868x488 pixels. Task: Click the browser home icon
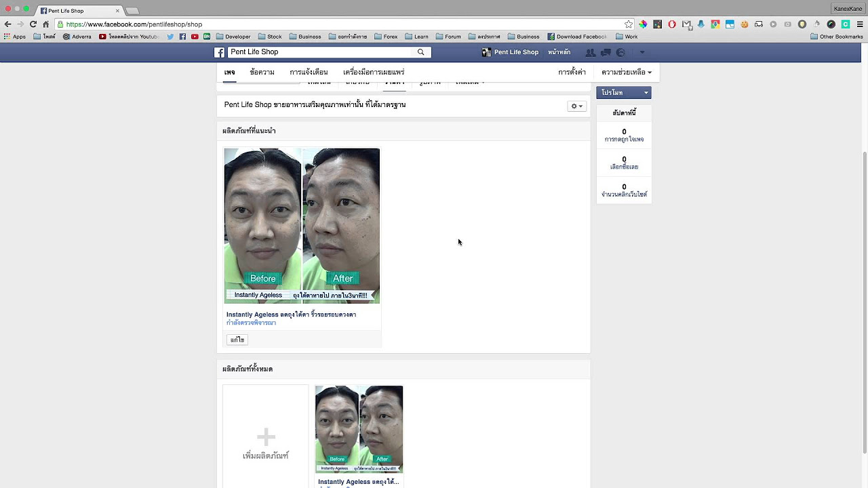point(46,24)
